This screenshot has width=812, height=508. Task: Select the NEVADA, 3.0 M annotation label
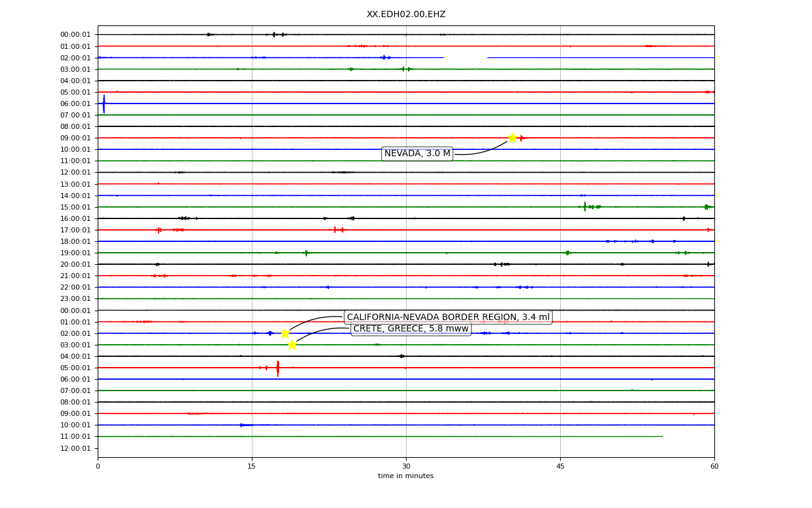(417, 154)
